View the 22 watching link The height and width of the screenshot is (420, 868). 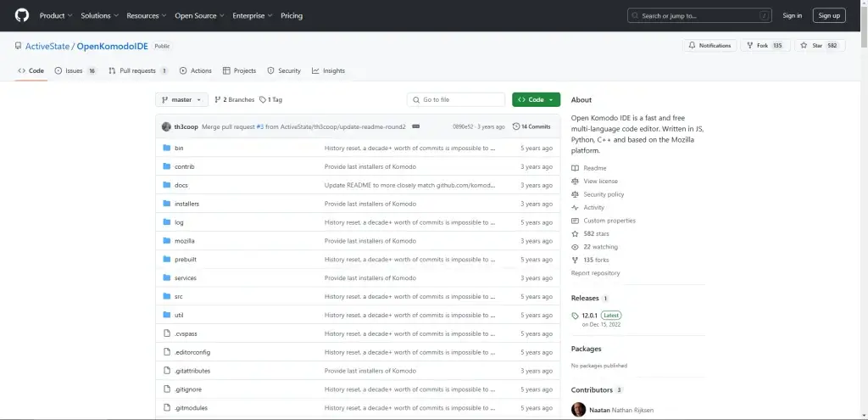click(x=594, y=247)
